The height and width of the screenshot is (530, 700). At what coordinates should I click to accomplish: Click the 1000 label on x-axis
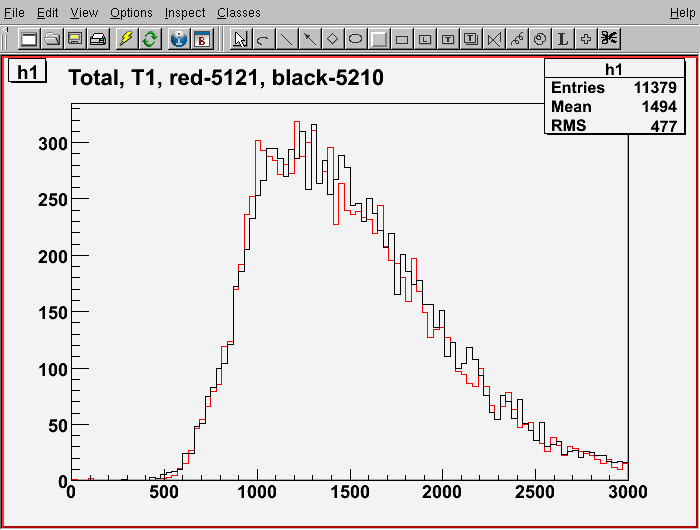pyautogui.click(x=257, y=492)
